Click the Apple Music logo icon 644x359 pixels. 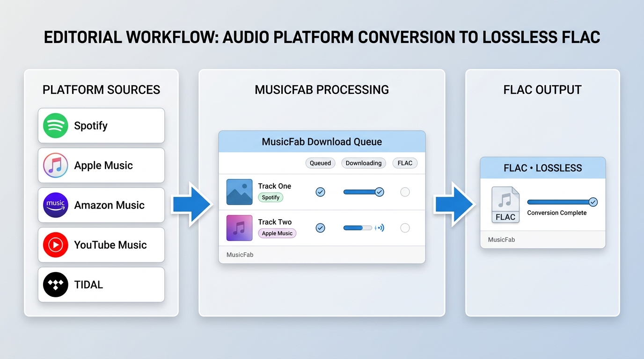pyautogui.click(x=56, y=165)
